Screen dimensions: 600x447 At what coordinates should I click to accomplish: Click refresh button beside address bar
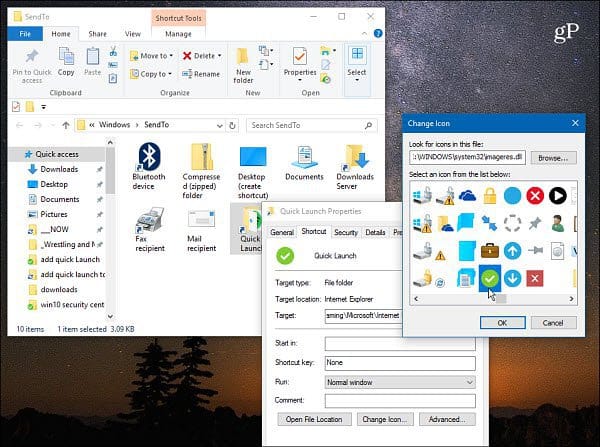coord(232,125)
